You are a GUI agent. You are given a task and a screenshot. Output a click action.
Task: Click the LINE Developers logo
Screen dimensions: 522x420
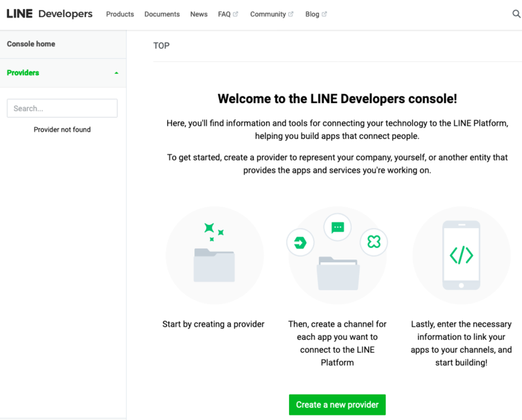(50, 14)
